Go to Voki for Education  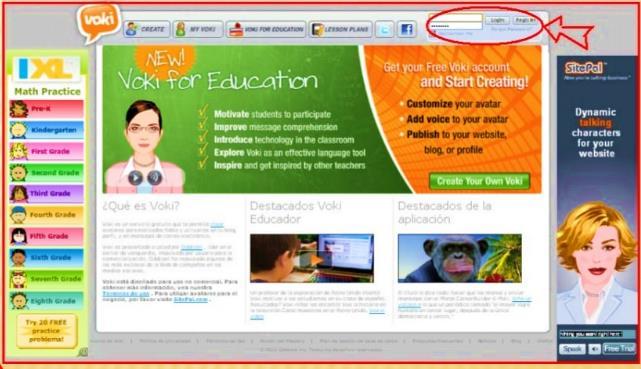coord(266,29)
